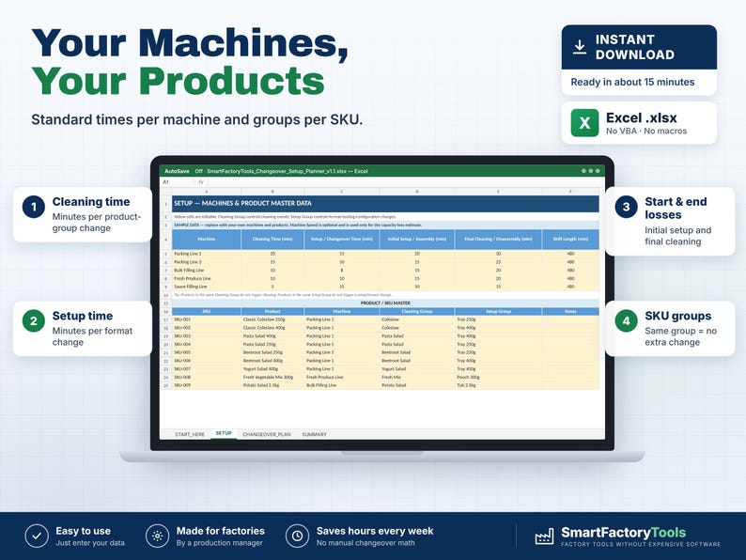Select the SKU-005 cell
Screen dimensions: 746x560
coord(207,352)
